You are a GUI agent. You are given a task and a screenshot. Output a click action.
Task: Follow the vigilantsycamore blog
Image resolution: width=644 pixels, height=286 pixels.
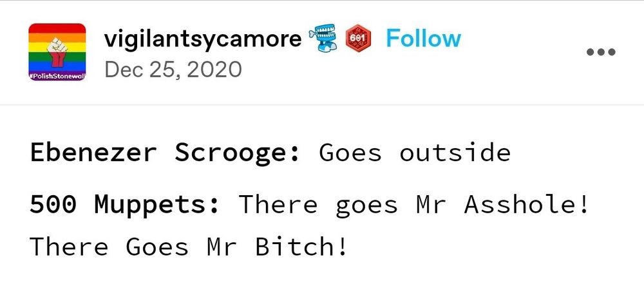(x=424, y=39)
